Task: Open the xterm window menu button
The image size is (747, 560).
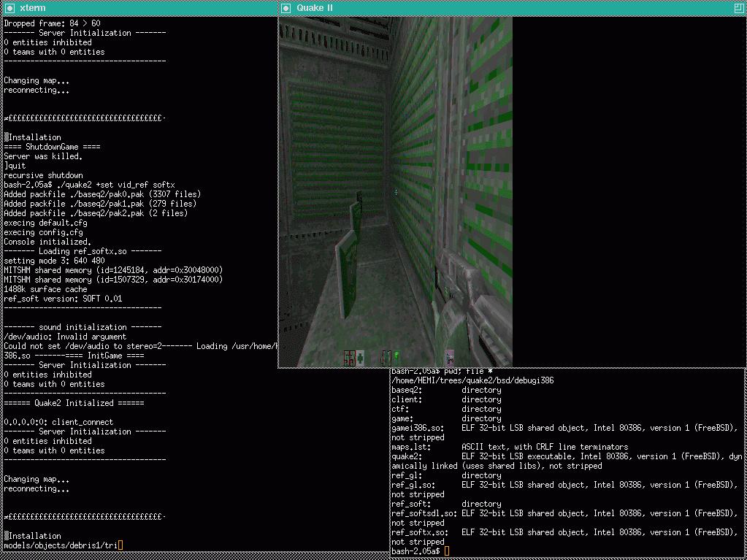Action: 9,7
